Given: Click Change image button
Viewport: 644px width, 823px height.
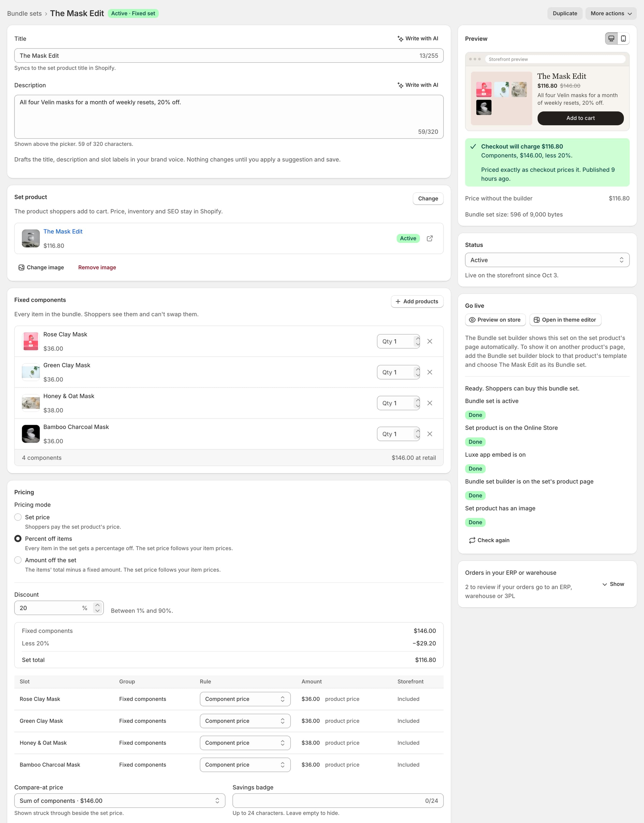Looking at the screenshot, I should [x=41, y=267].
